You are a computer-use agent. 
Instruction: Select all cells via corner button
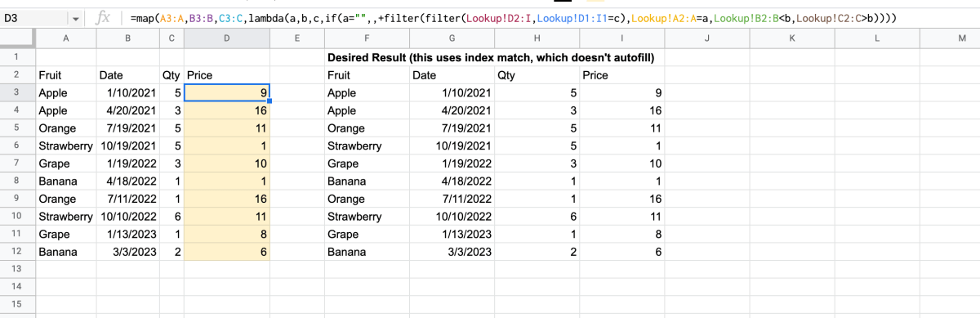coord(17,38)
